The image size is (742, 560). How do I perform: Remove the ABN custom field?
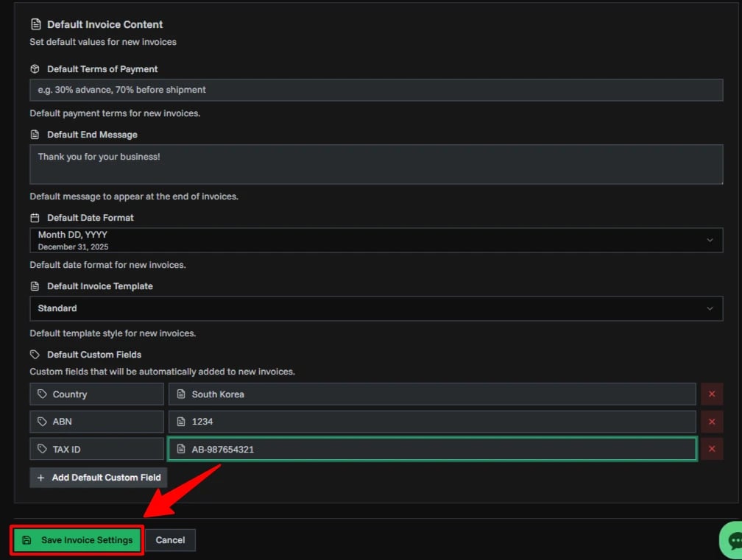coord(711,421)
